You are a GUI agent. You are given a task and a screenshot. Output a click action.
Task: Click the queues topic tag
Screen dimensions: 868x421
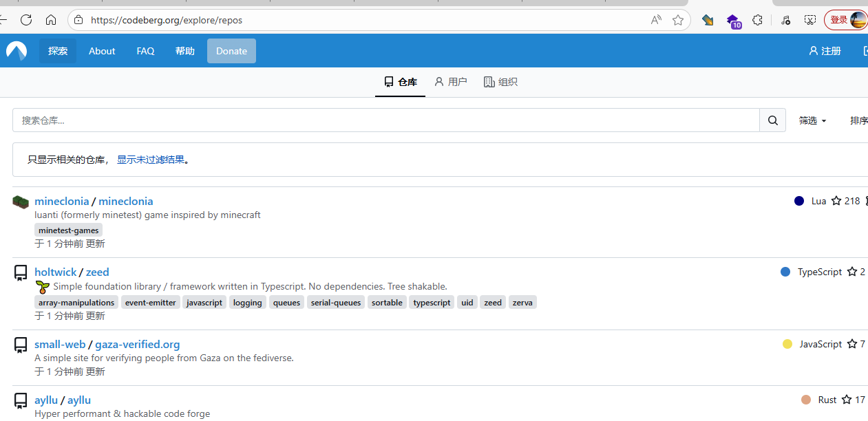(286, 302)
